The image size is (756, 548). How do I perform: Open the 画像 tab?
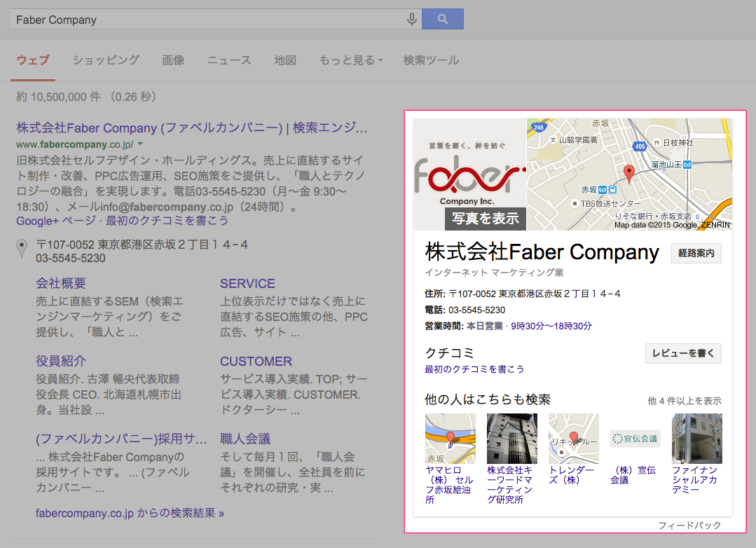point(173,60)
